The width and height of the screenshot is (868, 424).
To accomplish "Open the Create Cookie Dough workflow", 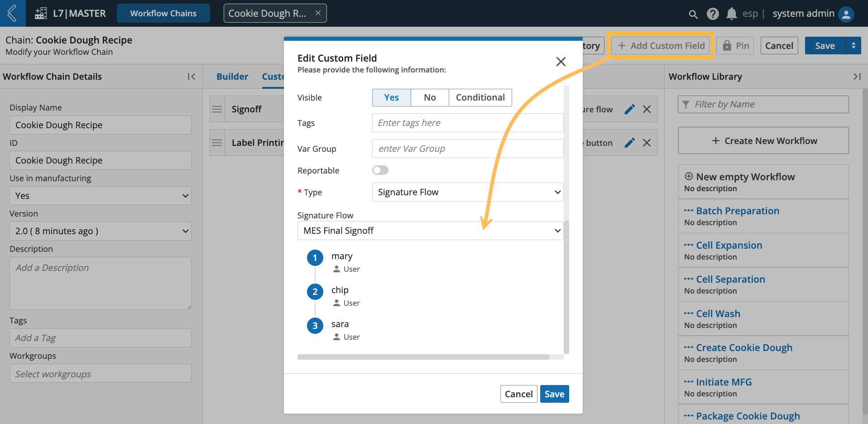I will (x=744, y=347).
